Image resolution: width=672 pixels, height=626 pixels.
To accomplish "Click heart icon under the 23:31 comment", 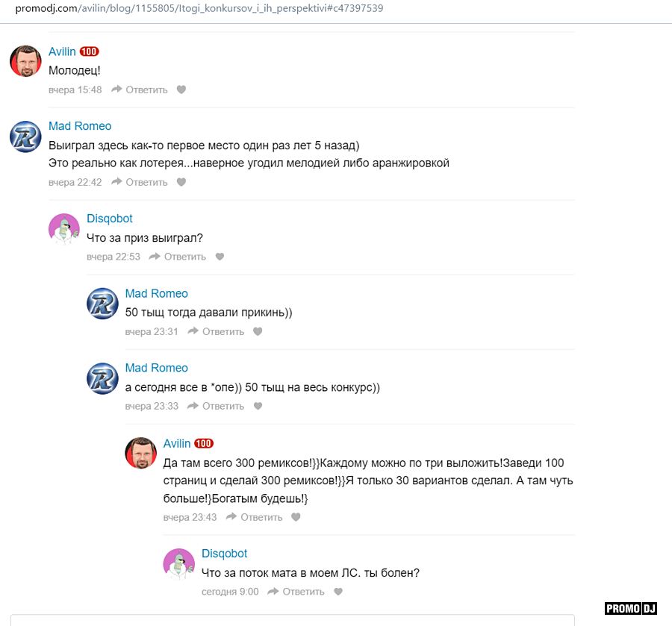I will (258, 331).
